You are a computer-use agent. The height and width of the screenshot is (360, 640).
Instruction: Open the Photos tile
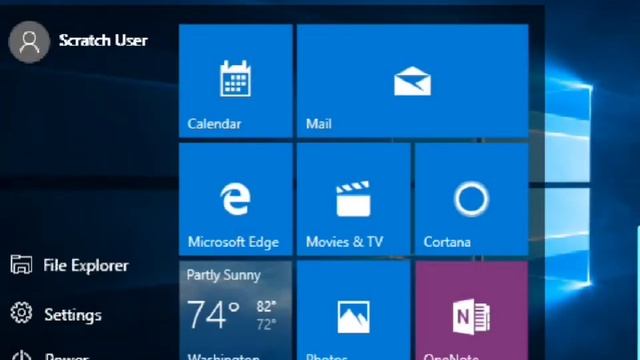coord(353,311)
